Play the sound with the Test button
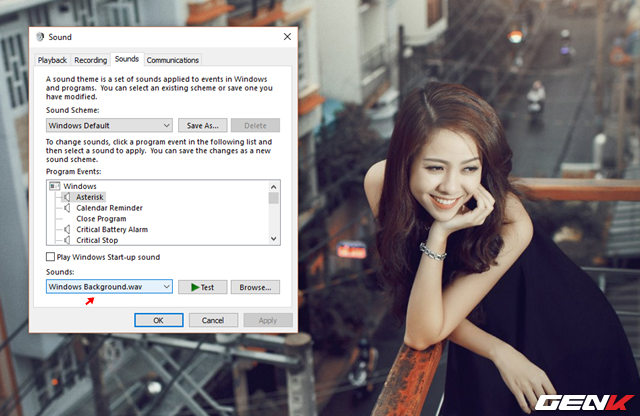This screenshot has height=416, width=640. tap(202, 287)
